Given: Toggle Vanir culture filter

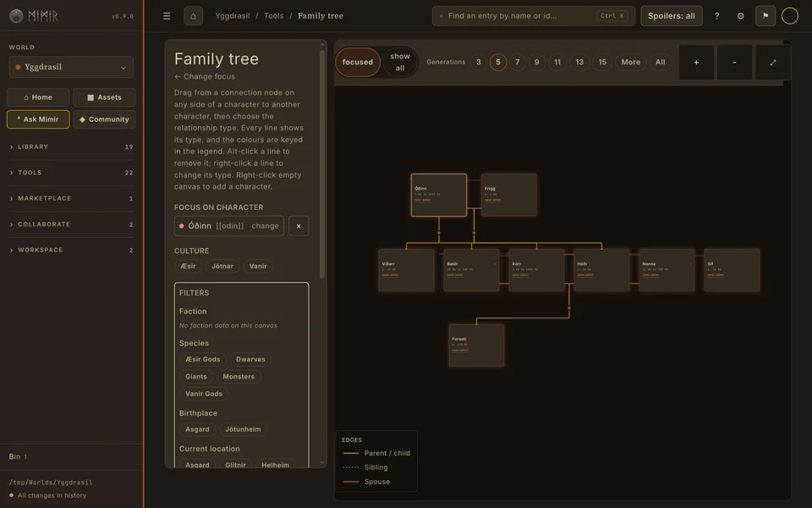Looking at the screenshot, I should tap(258, 267).
